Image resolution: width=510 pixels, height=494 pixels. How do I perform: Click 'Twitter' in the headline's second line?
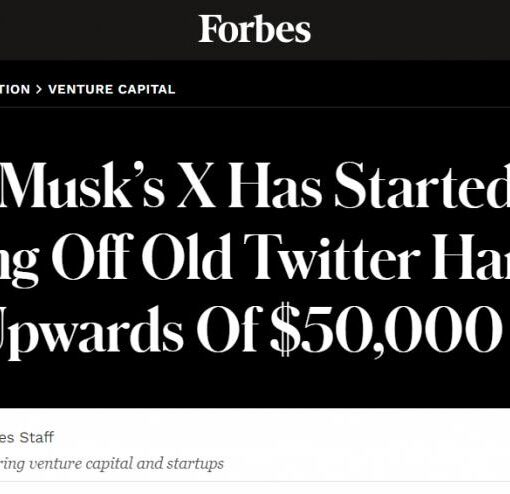(x=331, y=256)
